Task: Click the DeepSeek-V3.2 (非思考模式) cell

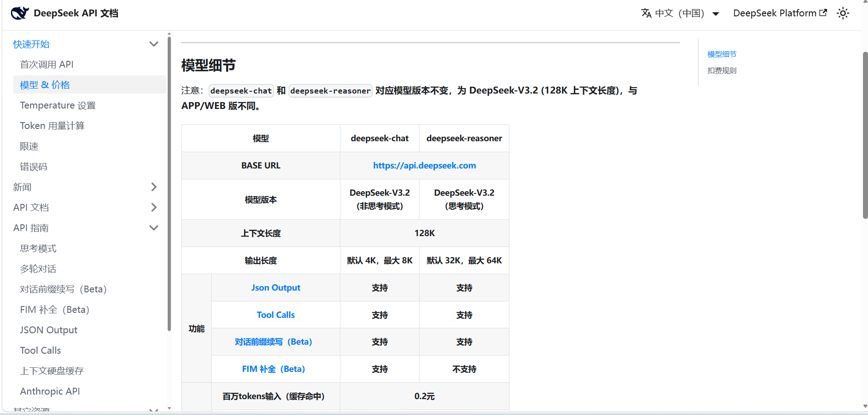Action: pos(379,199)
